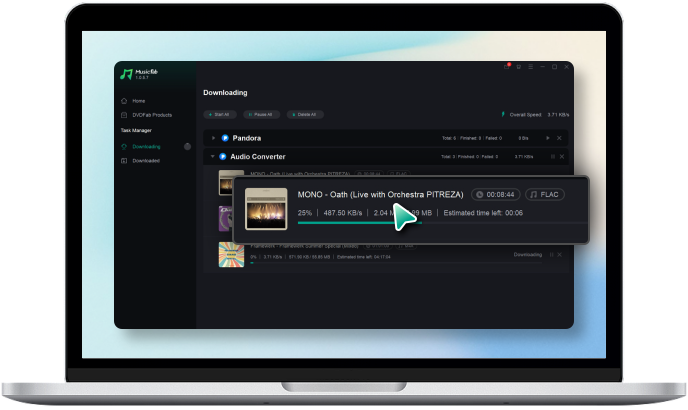
Task: Click the Audio Converter logo icon
Action: tap(223, 156)
